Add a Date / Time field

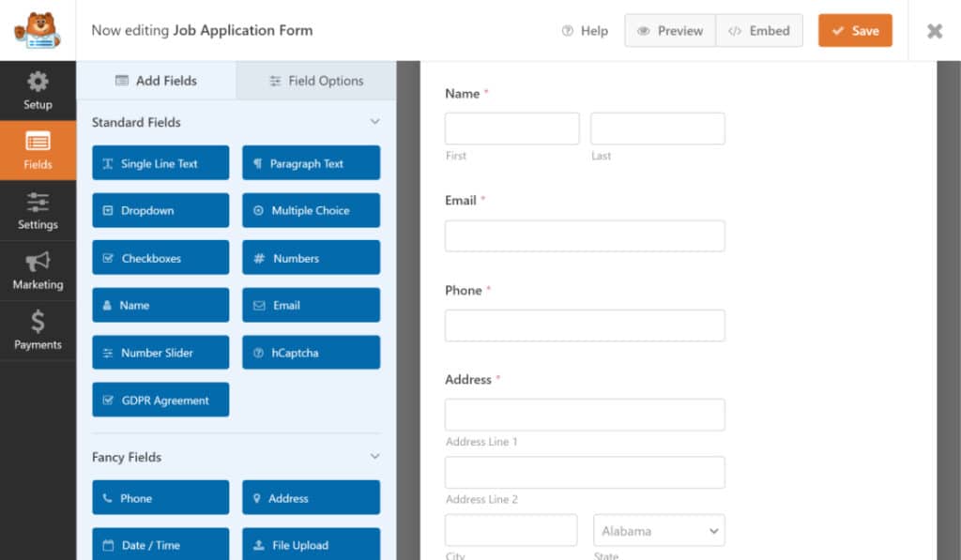[x=160, y=545]
